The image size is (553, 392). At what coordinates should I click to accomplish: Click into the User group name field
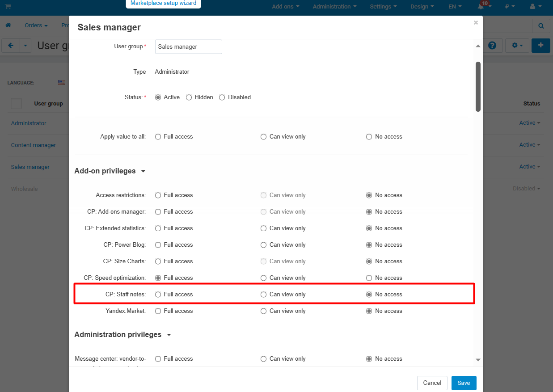[x=189, y=47]
